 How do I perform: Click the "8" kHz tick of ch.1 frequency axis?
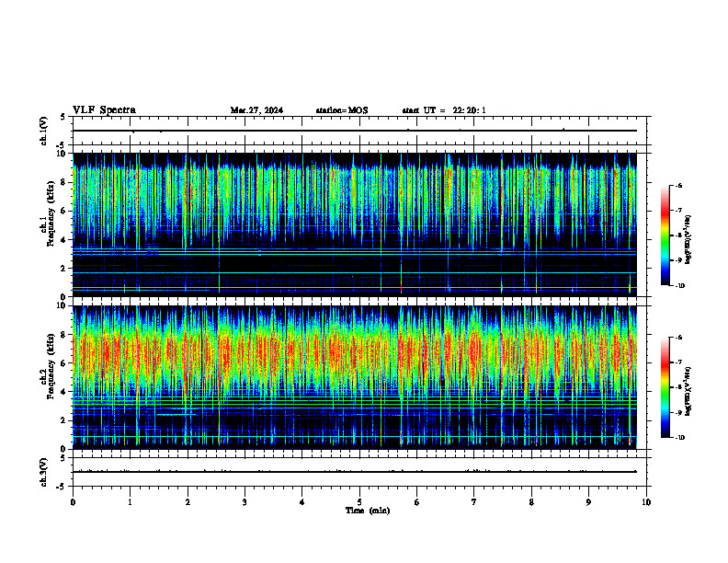click(64, 182)
